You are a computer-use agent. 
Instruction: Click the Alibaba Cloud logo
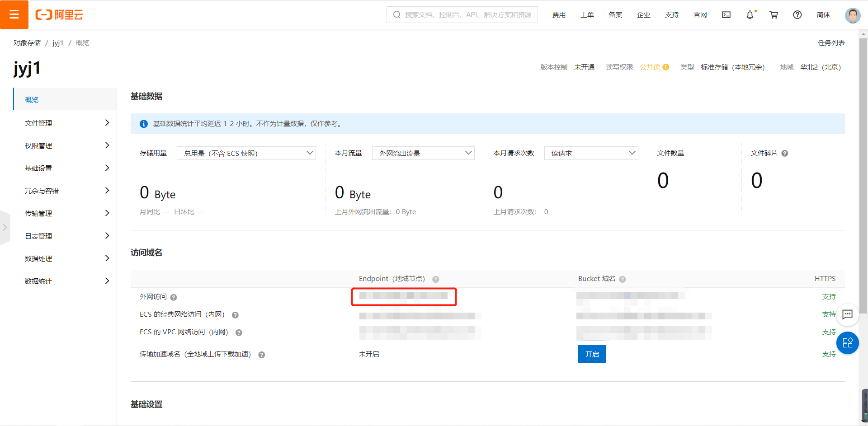point(59,15)
